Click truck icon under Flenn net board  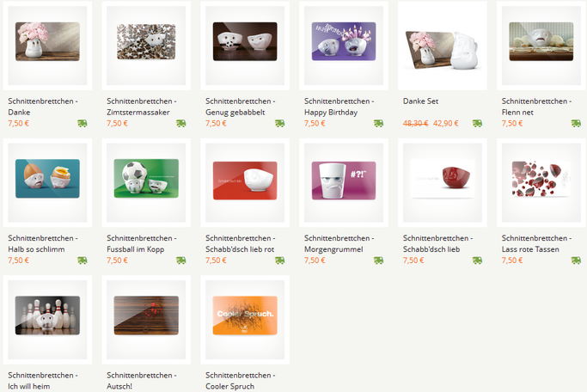(x=576, y=124)
